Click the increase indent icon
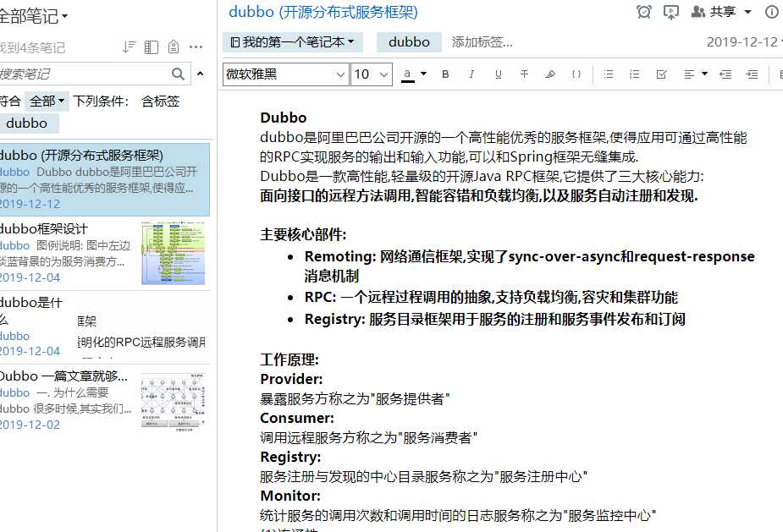The height and width of the screenshot is (532, 783). coord(752,74)
